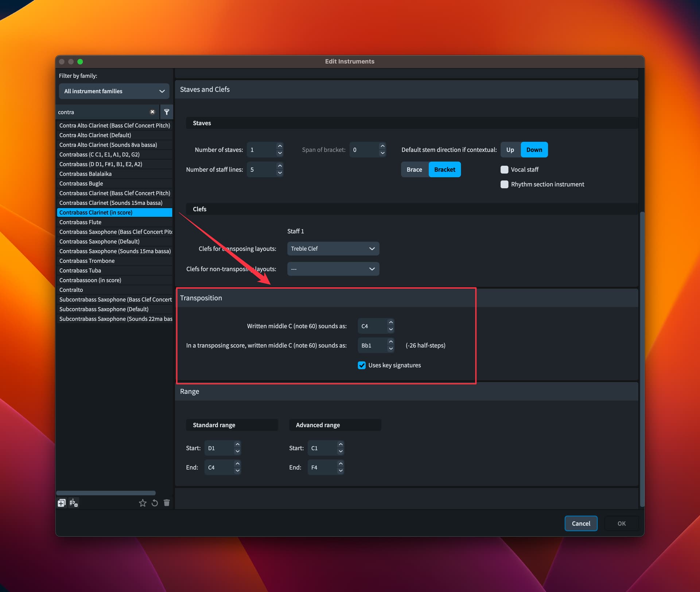Image resolution: width=700 pixels, height=592 pixels.
Task: Select Contrabass Flute in the instrument list
Action: coord(81,222)
